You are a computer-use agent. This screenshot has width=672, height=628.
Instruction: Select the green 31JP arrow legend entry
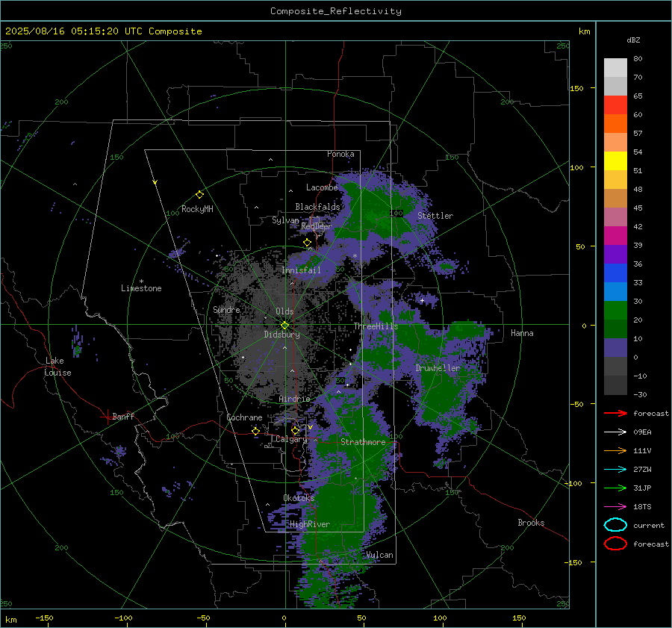point(615,488)
